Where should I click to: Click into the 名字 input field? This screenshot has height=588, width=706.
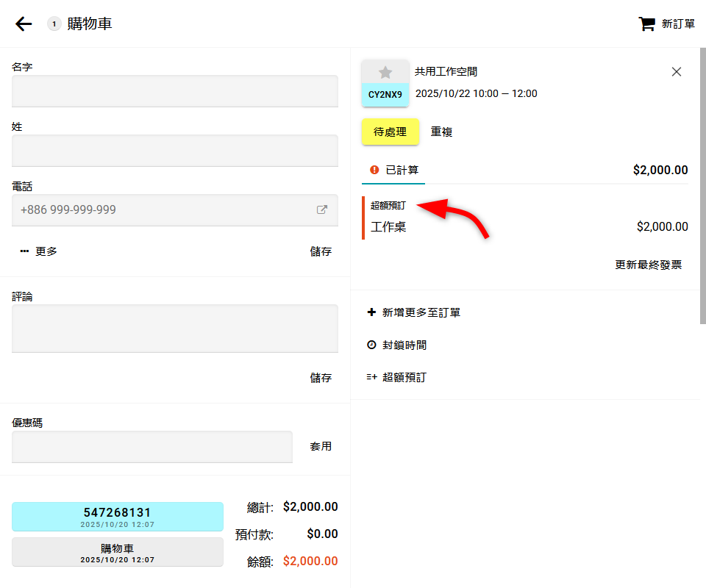pos(175,90)
